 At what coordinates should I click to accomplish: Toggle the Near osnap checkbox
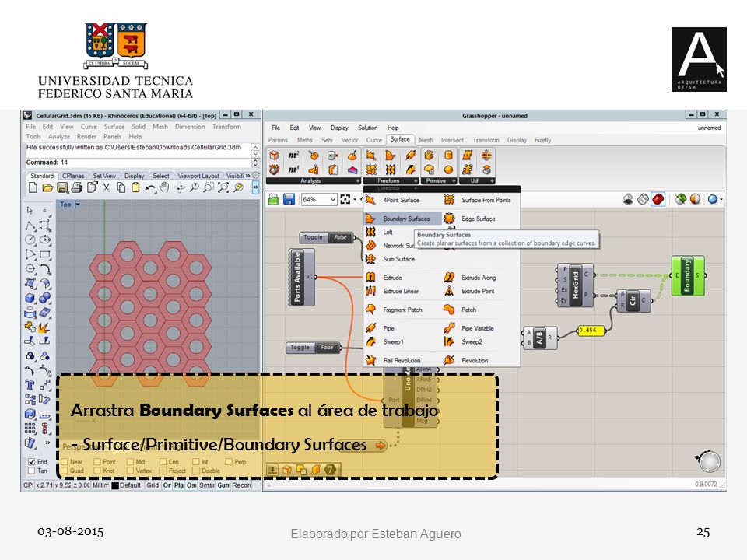[x=65, y=461]
